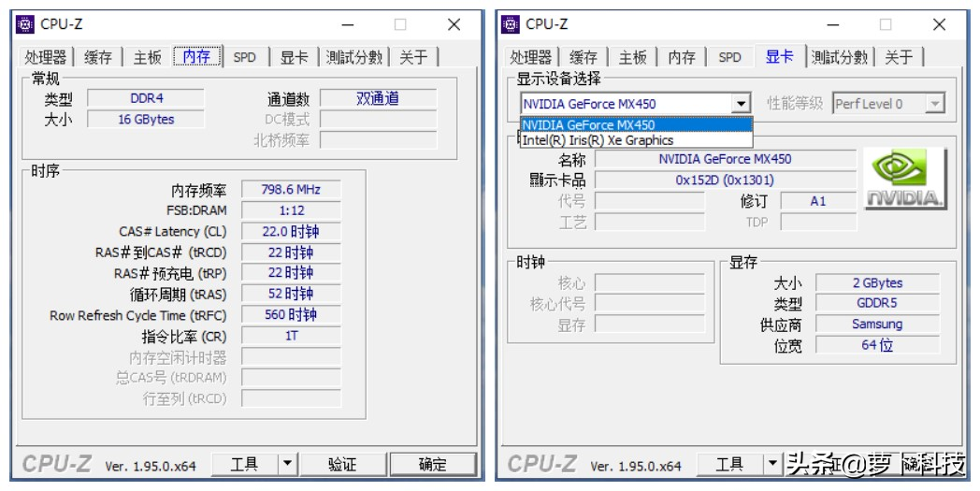Image resolution: width=980 pixels, height=491 pixels.
Task: Close the right CPU-Z window
Action: 940,24
